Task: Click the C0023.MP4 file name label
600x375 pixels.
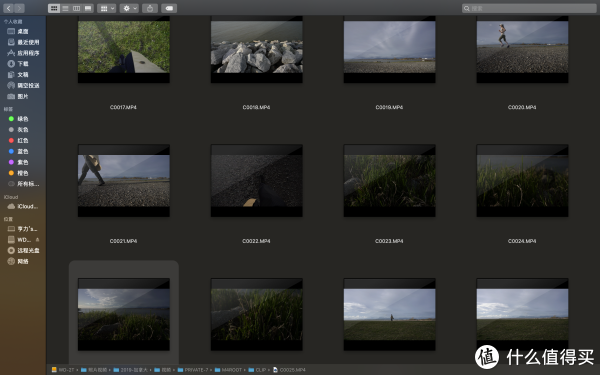Action: pos(389,241)
